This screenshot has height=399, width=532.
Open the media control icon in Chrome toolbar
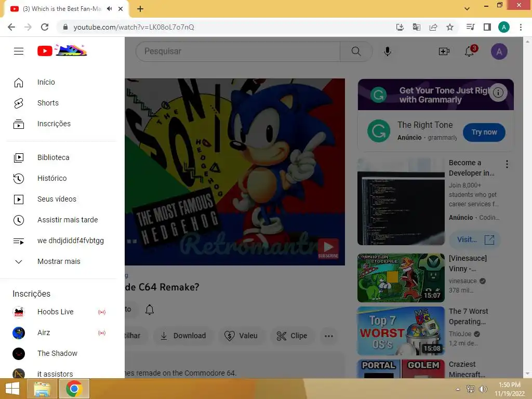tap(471, 27)
